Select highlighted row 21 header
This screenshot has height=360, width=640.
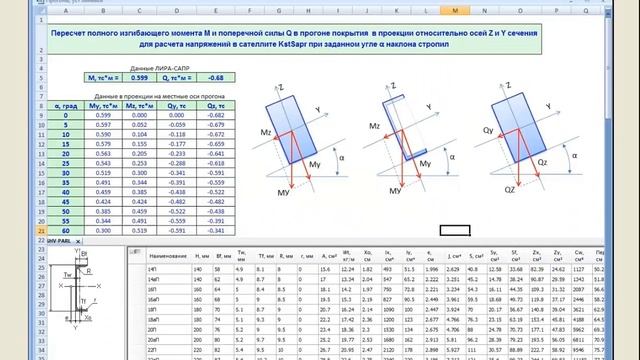point(41,231)
